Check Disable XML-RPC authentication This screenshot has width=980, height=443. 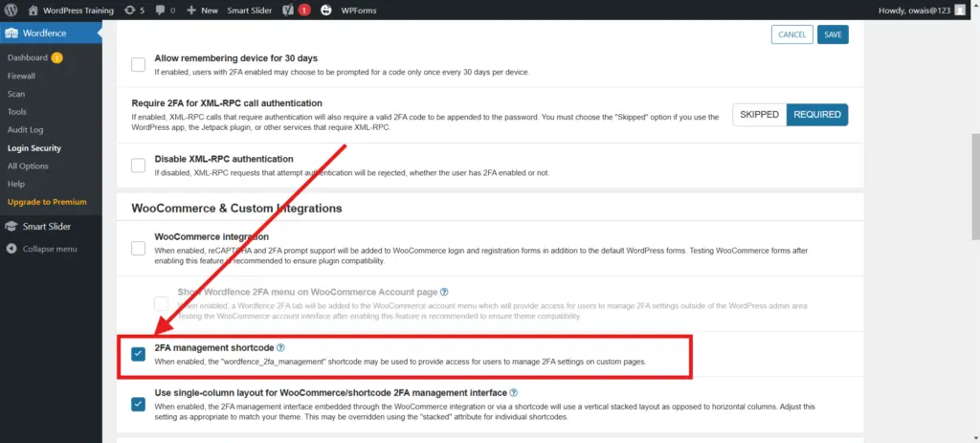[138, 166]
